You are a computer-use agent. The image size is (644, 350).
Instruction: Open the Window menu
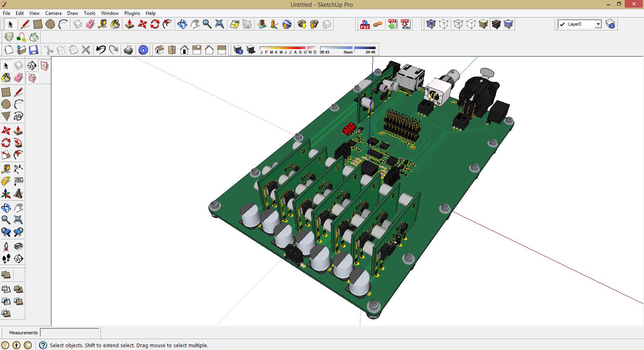tap(110, 13)
